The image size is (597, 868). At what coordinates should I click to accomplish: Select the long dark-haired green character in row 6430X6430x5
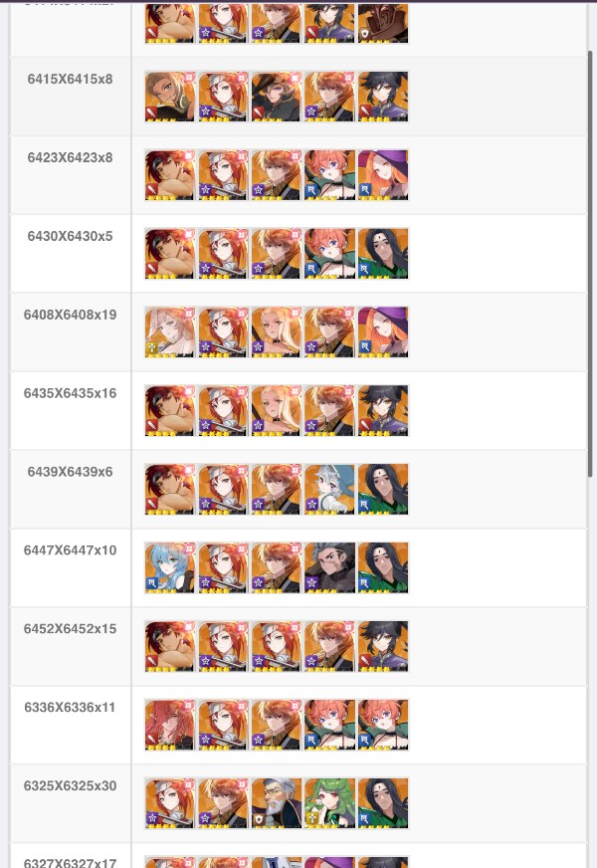click(x=383, y=254)
